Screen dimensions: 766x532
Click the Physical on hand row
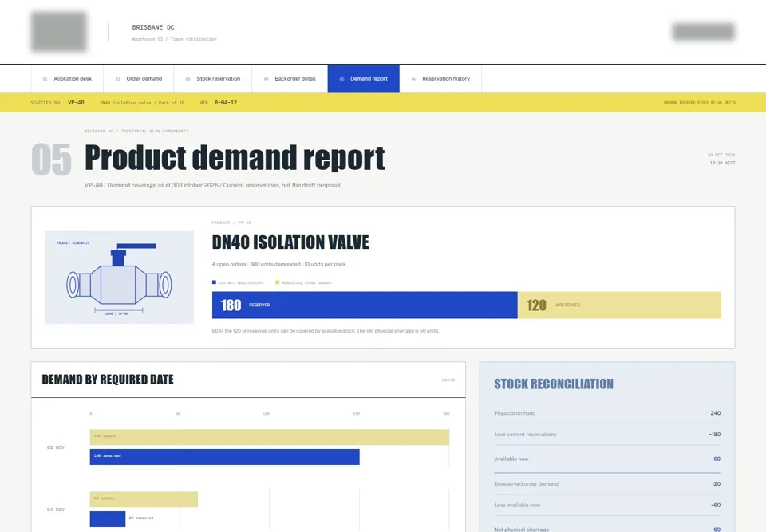[x=607, y=413]
